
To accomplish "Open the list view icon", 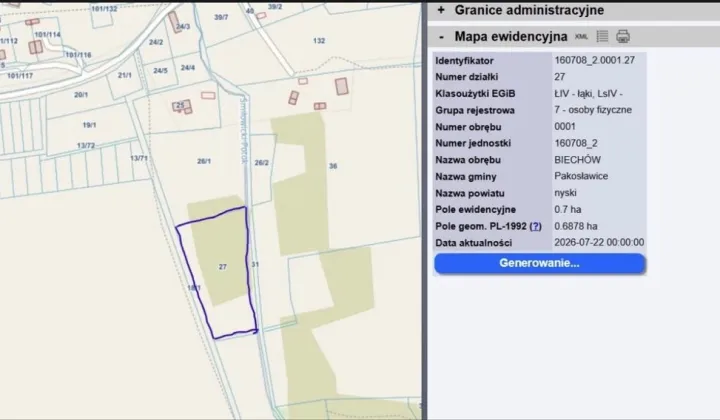I will pos(602,36).
